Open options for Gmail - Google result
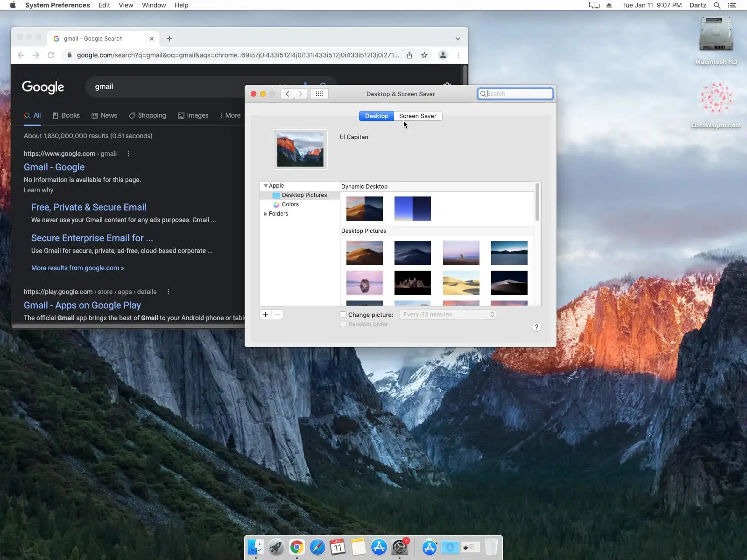Image resolution: width=747 pixels, height=560 pixels. 128,154
